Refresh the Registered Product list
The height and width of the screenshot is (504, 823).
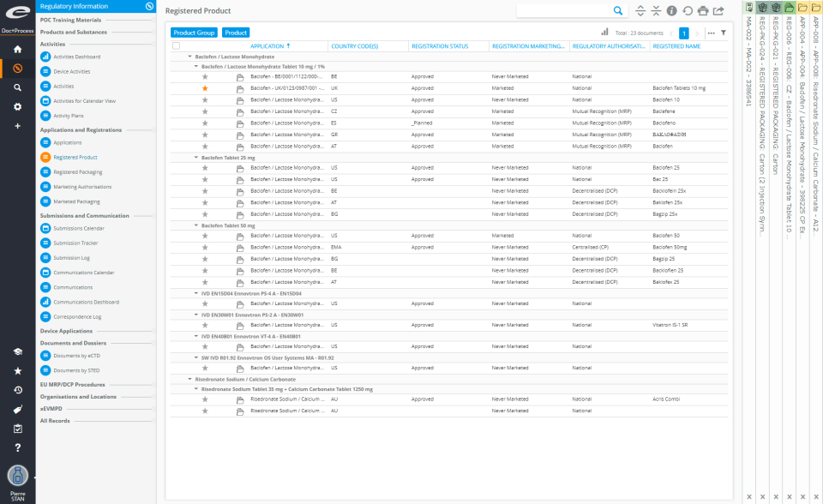(x=688, y=10)
